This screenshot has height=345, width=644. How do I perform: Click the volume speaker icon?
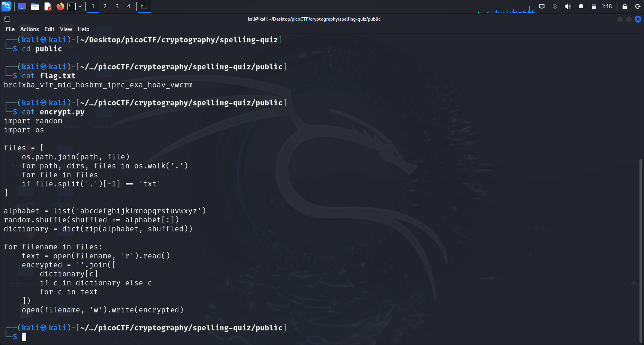(x=568, y=6)
